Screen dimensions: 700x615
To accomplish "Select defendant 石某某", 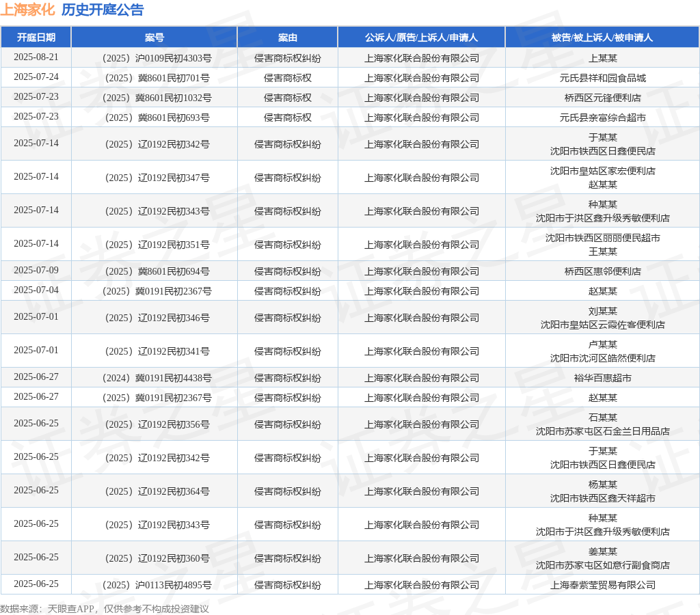I will [603, 418].
